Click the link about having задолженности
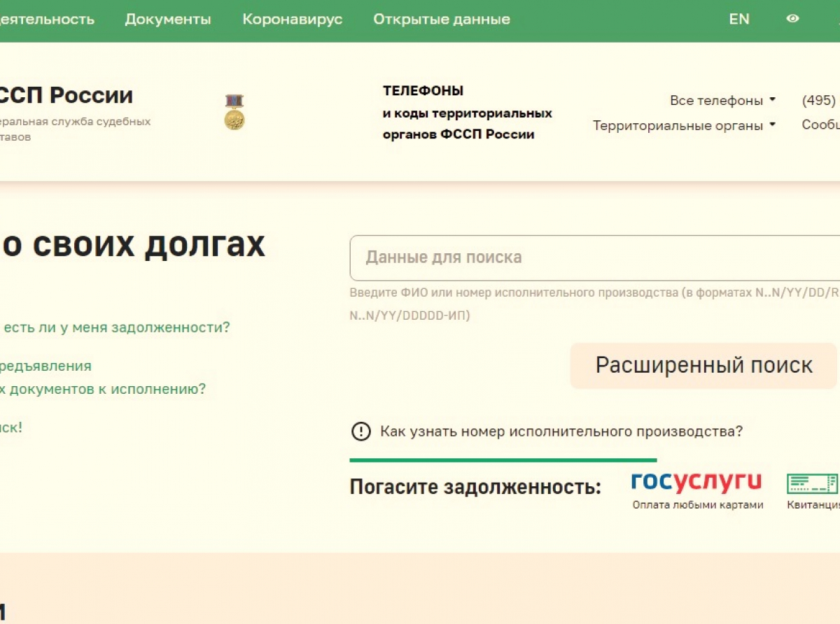 (115, 327)
